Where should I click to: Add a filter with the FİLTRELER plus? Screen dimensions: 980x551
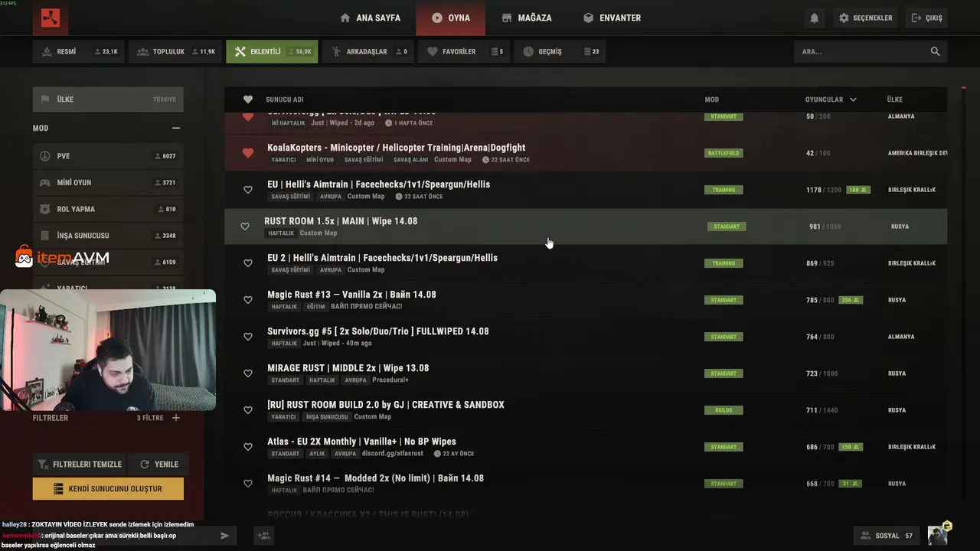click(176, 418)
